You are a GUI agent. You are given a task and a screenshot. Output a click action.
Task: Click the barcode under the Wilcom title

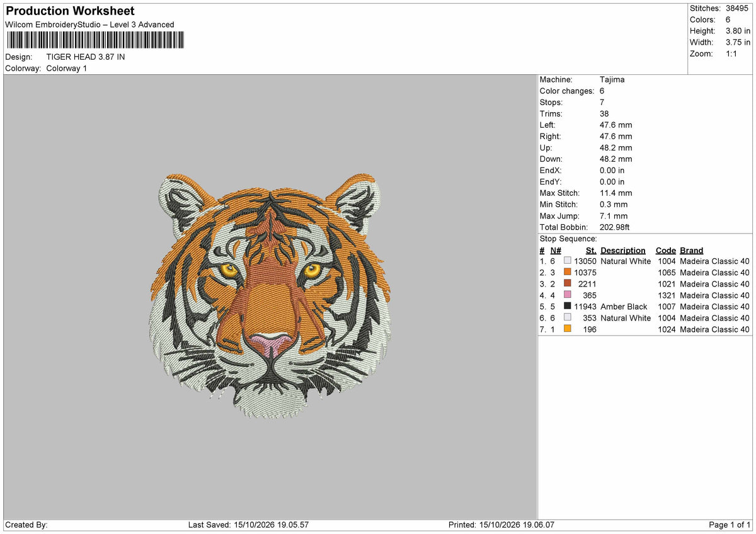[x=95, y=40]
